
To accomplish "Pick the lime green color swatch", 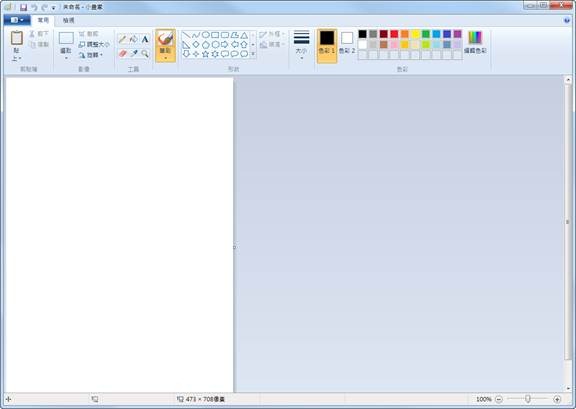I will [426, 44].
